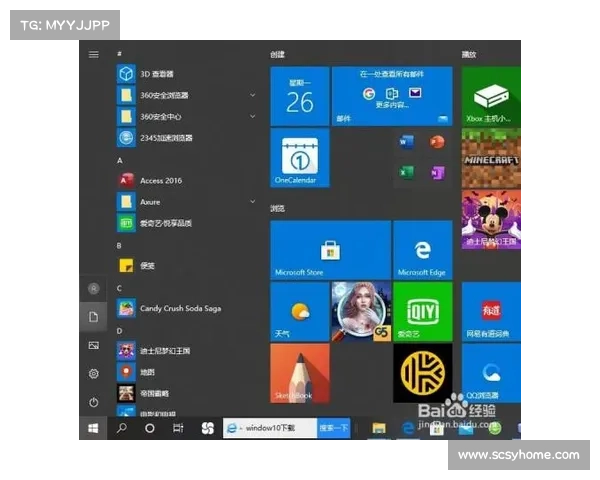Open File Explorer from taskbar

click(x=378, y=428)
